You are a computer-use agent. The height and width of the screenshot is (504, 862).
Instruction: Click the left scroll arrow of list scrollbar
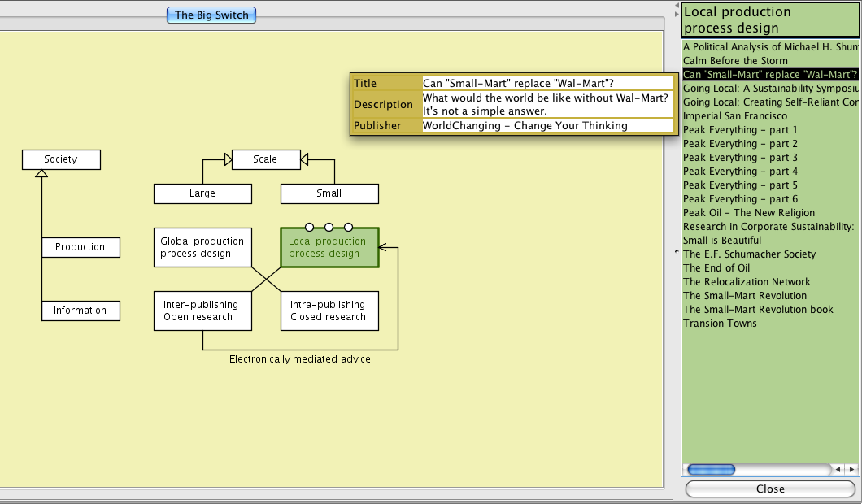pyautogui.click(x=838, y=469)
